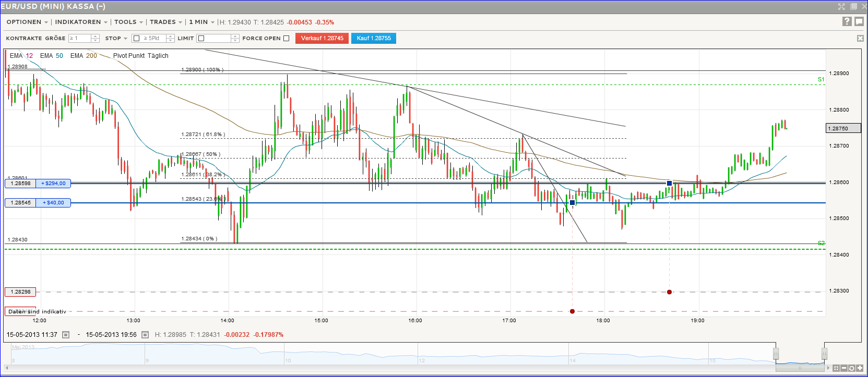Click the Daten sind indikativ label
868x377 pixels.
pos(38,311)
